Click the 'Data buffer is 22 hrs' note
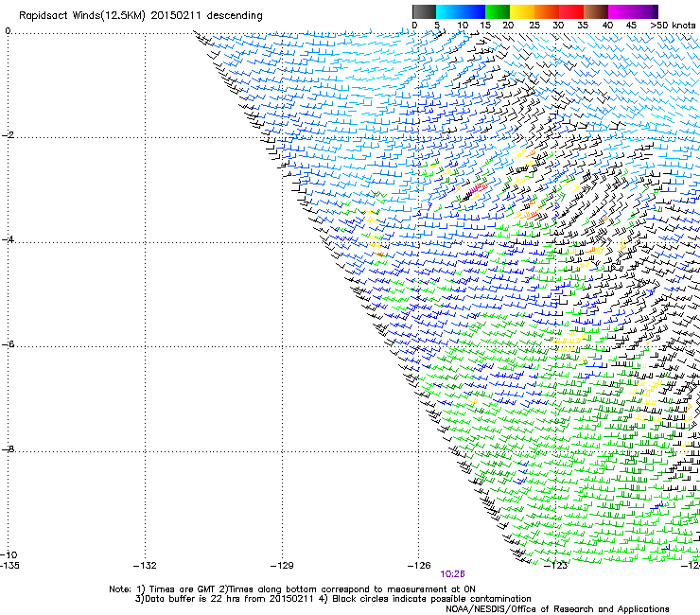The width and height of the screenshot is (700, 615). (194, 599)
